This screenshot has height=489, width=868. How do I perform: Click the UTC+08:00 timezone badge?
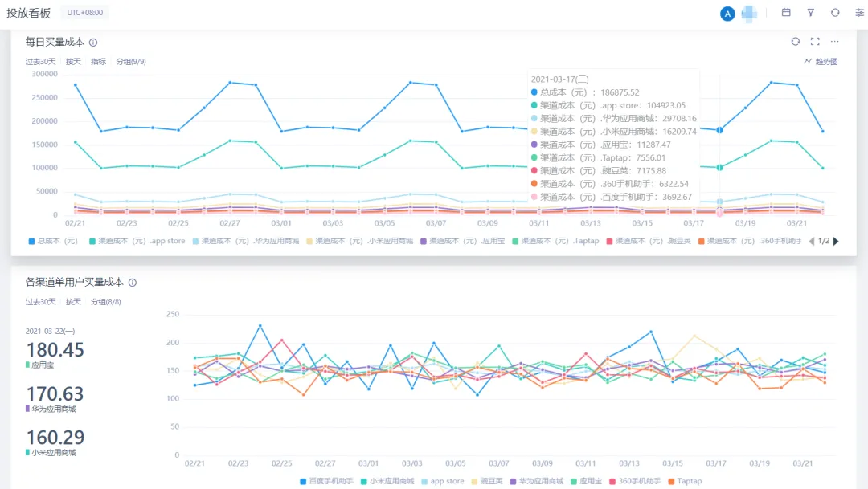click(x=84, y=13)
